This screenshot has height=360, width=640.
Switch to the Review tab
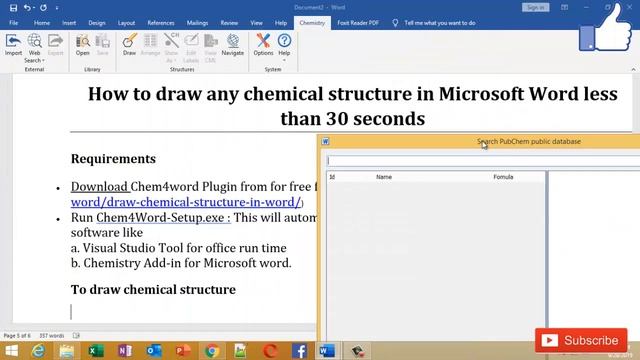(229, 23)
